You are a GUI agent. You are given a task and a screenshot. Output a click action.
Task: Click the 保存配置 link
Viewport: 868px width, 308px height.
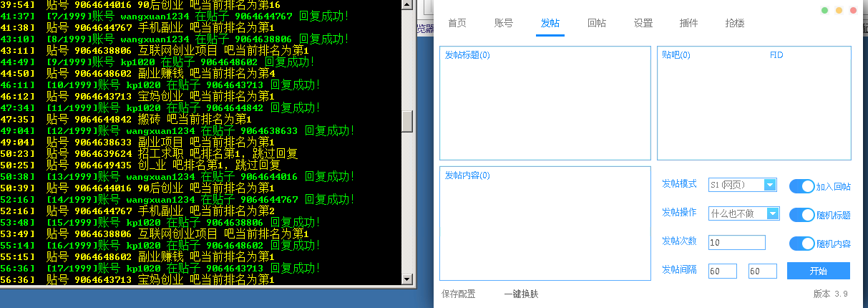459,294
